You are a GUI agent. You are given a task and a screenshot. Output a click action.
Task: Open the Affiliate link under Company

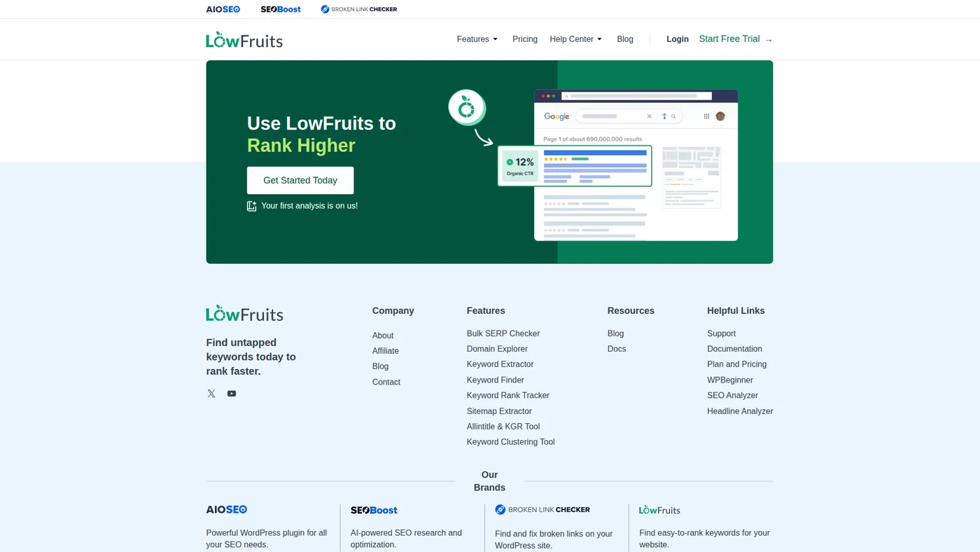pos(386,351)
